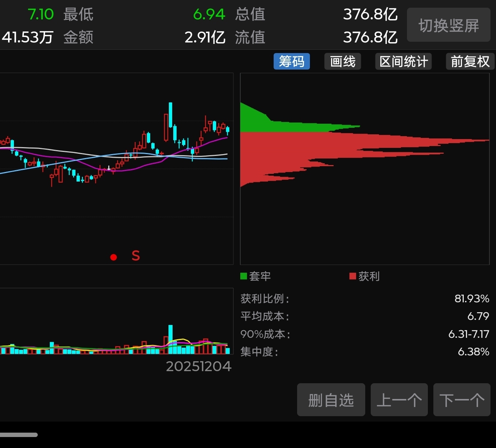Click the 删自选 button

[x=331, y=400]
